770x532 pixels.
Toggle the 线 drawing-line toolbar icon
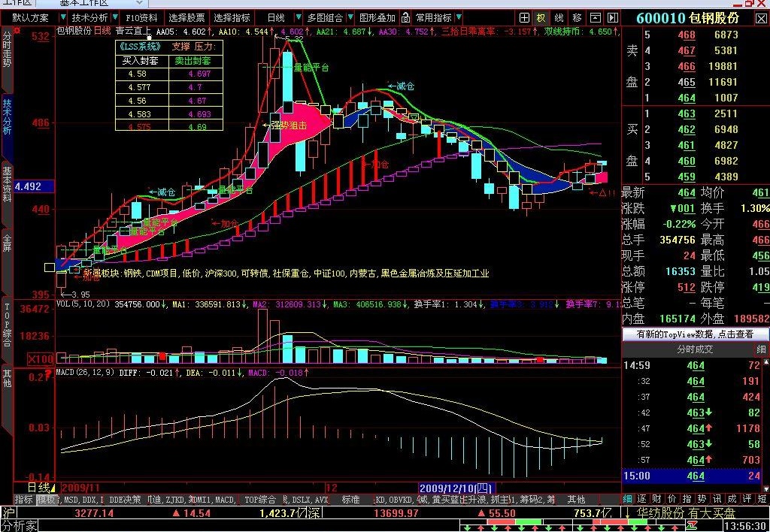(x=559, y=18)
